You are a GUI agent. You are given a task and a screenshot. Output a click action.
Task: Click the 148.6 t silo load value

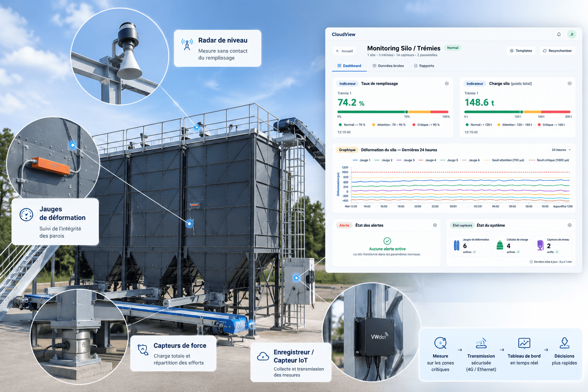click(x=479, y=103)
